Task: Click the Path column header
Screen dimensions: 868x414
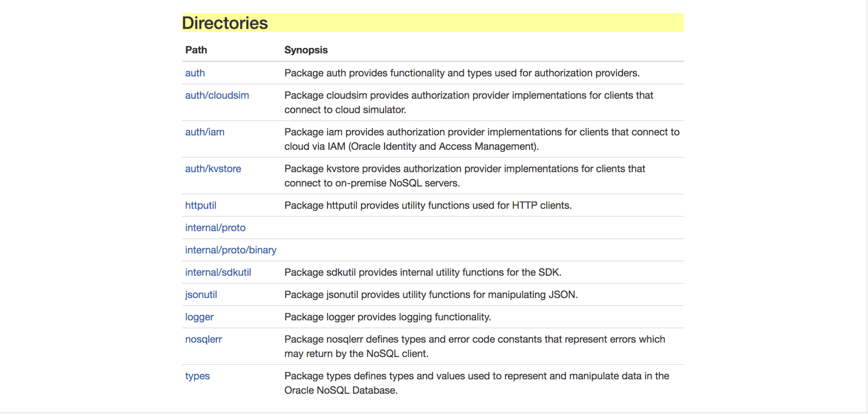Action: [196, 50]
